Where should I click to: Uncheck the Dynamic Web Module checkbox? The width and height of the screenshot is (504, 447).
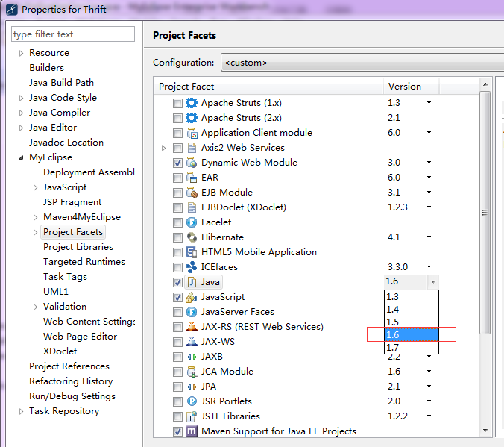coord(177,163)
